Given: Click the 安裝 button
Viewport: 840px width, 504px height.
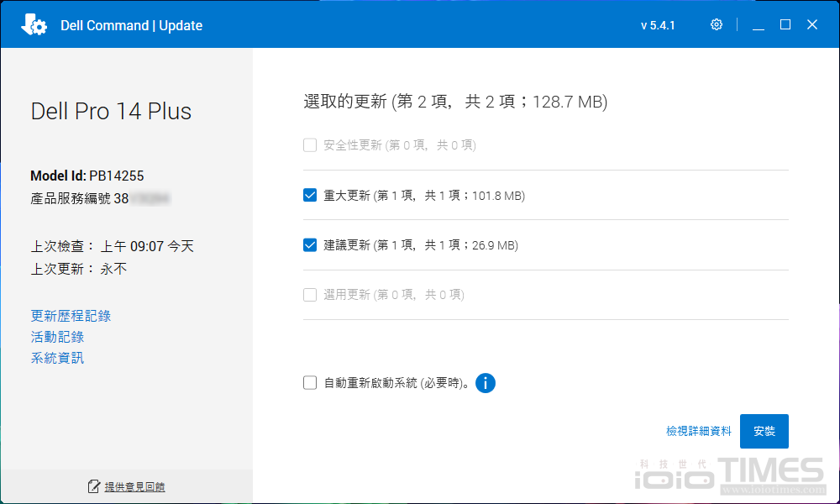Looking at the screenshot, I should click(764, 431).
